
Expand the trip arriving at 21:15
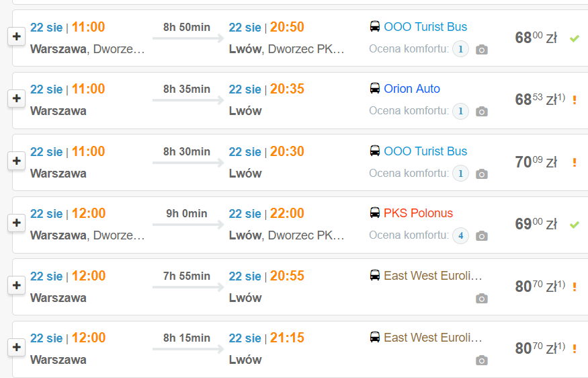pyautogui.click(x=17, y=348)
